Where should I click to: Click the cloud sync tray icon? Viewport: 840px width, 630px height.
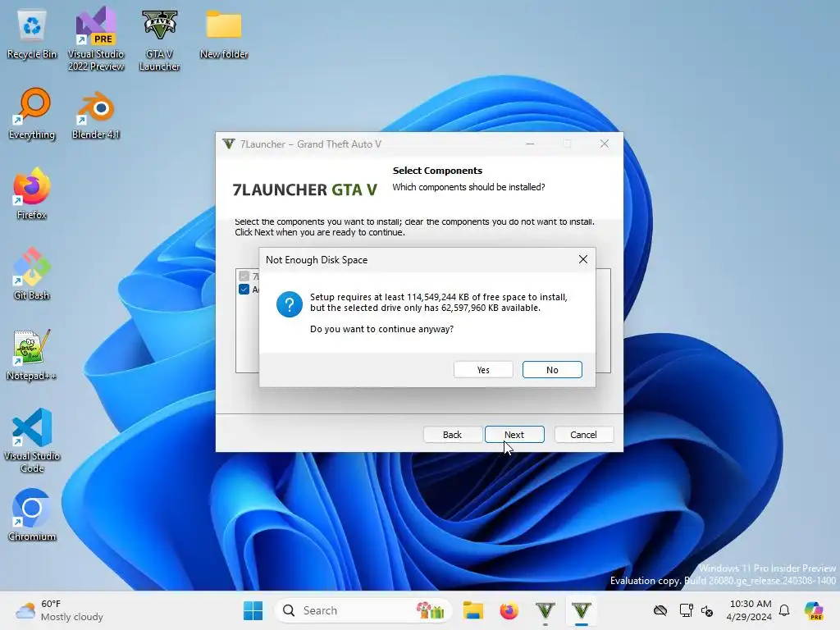660,610
